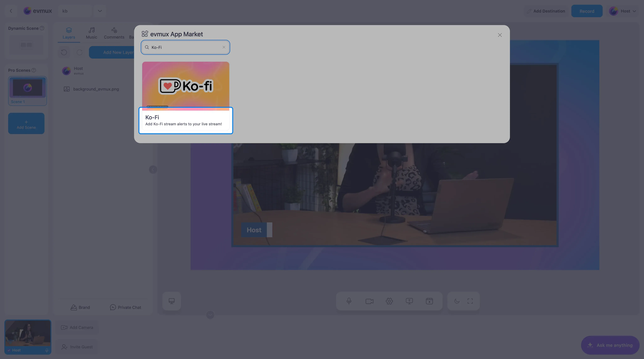Open Private Chat
The height and width of the screenshot is (359, 644).
tap(125, 307)
